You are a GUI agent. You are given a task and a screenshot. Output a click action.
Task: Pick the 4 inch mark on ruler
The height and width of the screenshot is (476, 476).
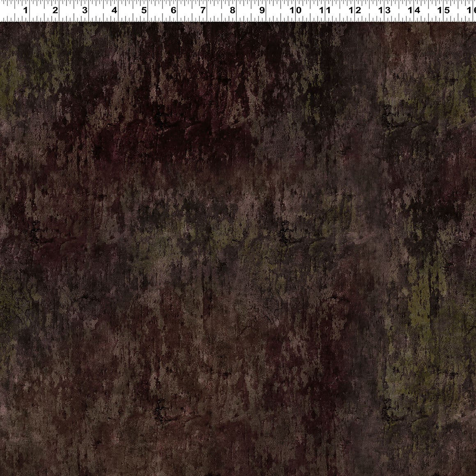point(114,10)
